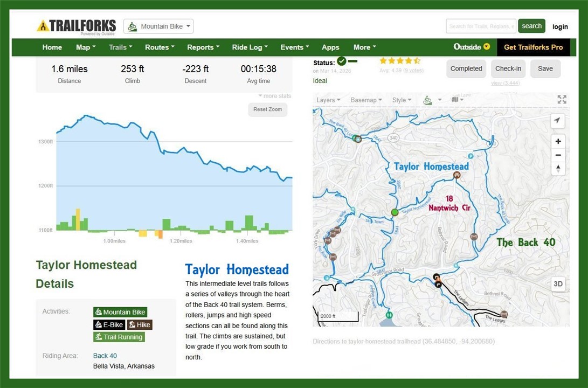Click Get Trailforks Pro
The image size is (588, 388).
click(x=533, y=47)
